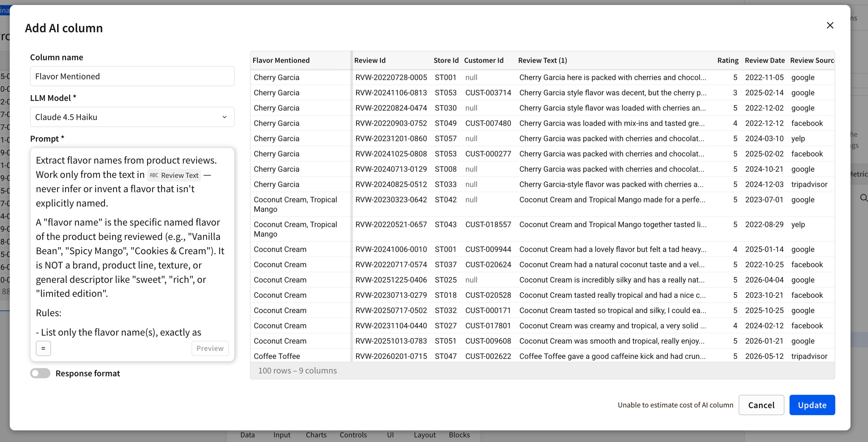The image size is (868, 442).
Task: Click the cost estimate message text
Action: [x=675, y=405]
